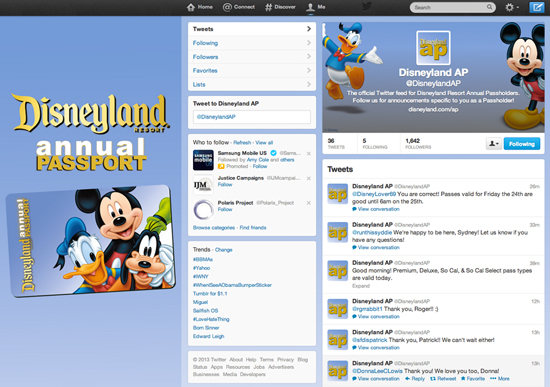The width and height of the screenshot is (550, 387).
Task: Click the Samsung Mobile avatar thumbnail
Action: [x=203, y=160]
